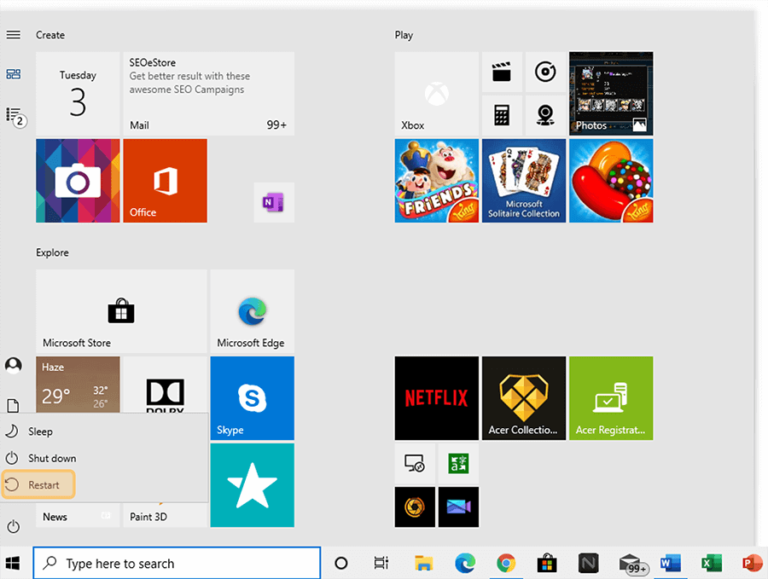The width and height of the screenshot is (768, 579).
Task: Open the webcam Camera small tile
Action: (x=545, y=116)
